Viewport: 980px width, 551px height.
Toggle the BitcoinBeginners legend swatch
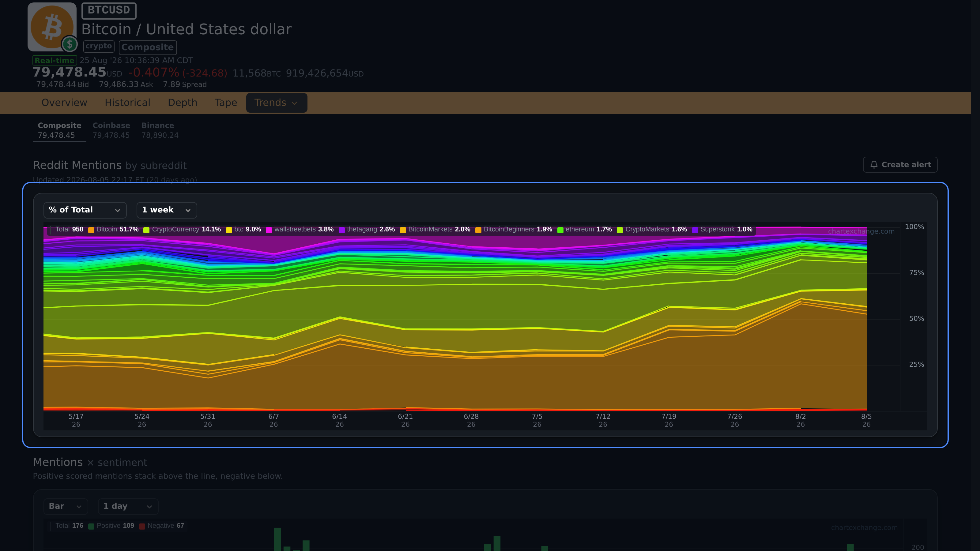[478, 230]
